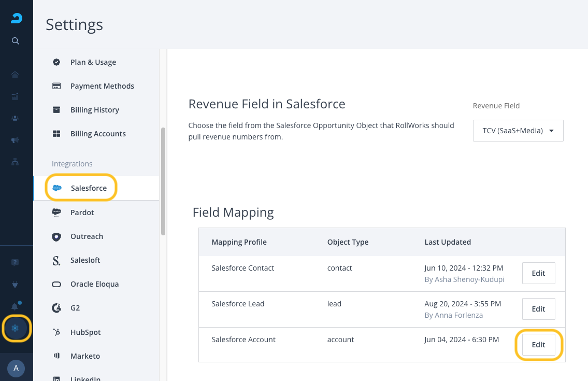This screenshot has height=381, width=588.
Task: Click the RollWorks logo icon
Action: [16, 19]
